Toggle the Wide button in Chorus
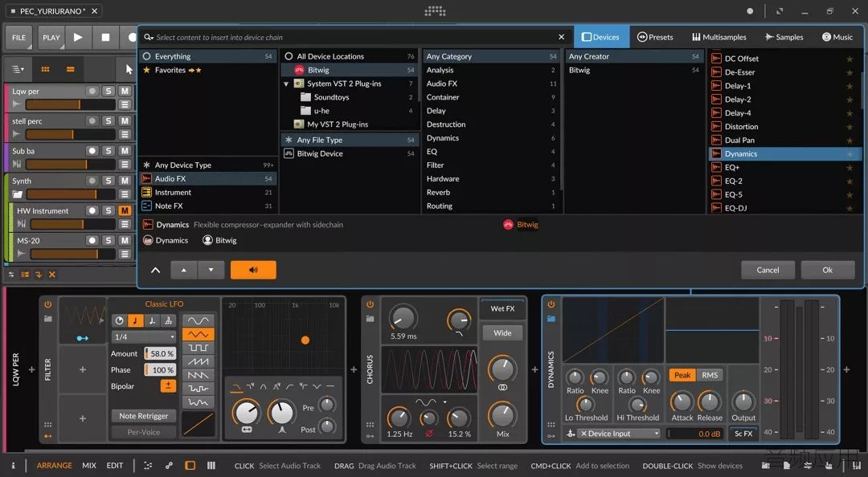 (x=502, y=332)
